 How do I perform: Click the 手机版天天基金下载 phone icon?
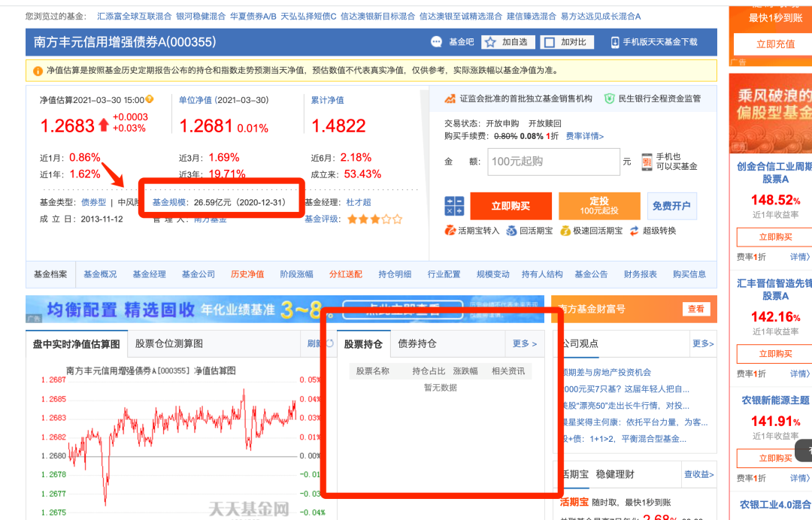pos(615,42)
